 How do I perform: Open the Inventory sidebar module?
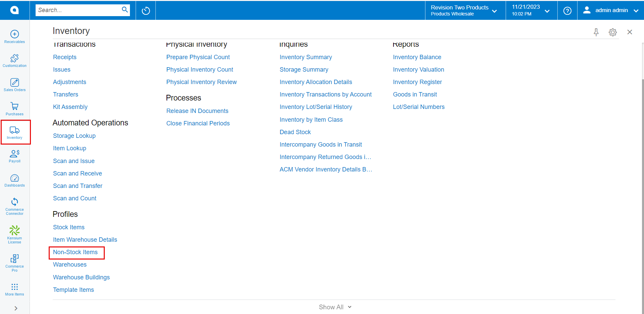point(14,132)
